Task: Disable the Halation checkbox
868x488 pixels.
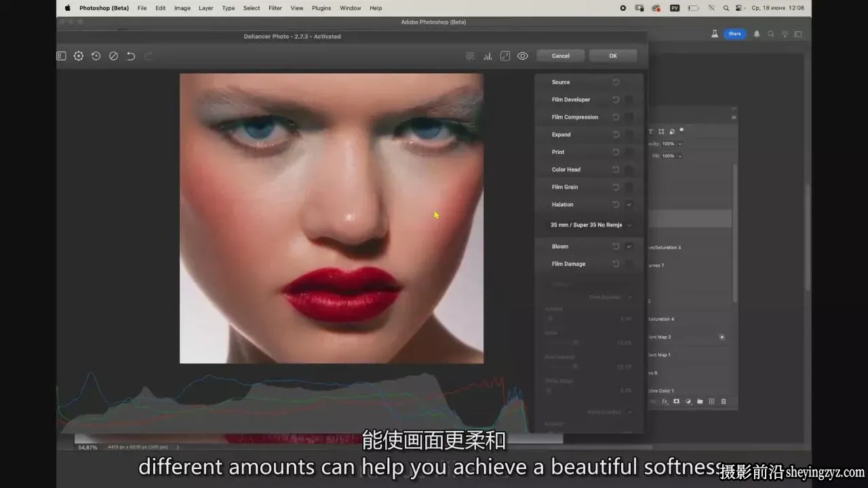Action: tap(629, 205)
